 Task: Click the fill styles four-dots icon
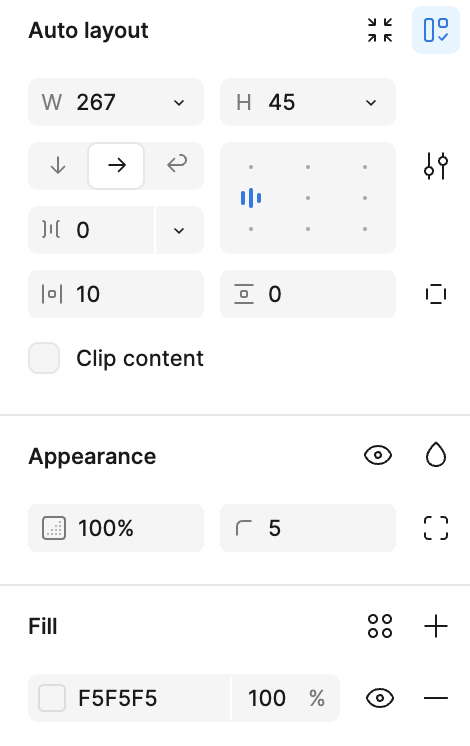(x=380, y=626)
